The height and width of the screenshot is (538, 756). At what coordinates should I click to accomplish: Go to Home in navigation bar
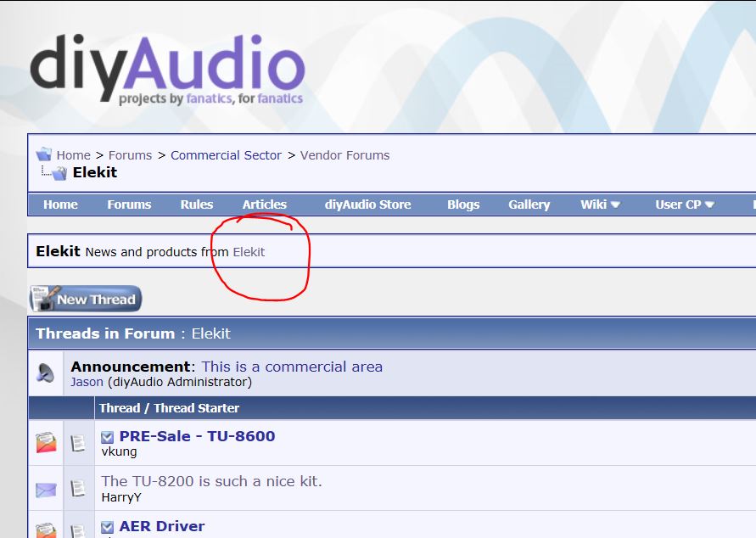tap(60, 205)
